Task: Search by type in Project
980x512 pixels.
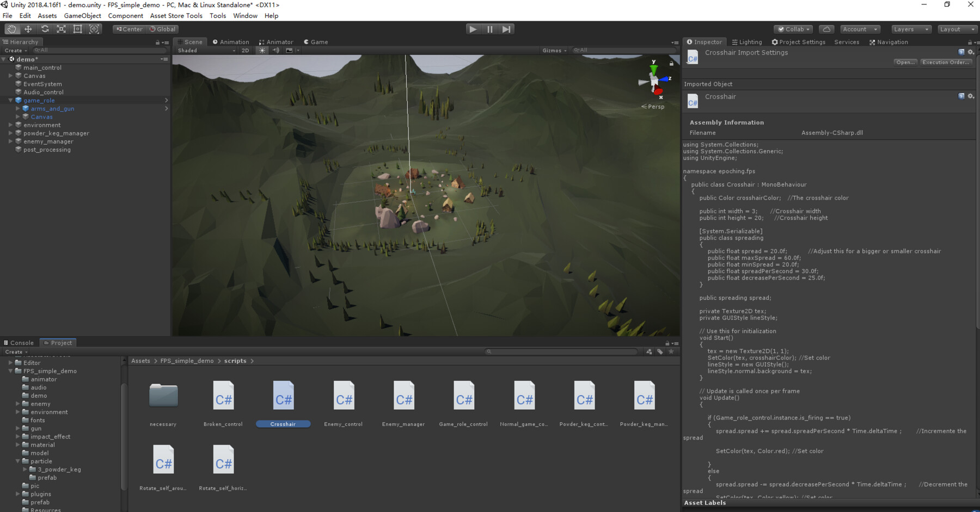Action: 649,351
